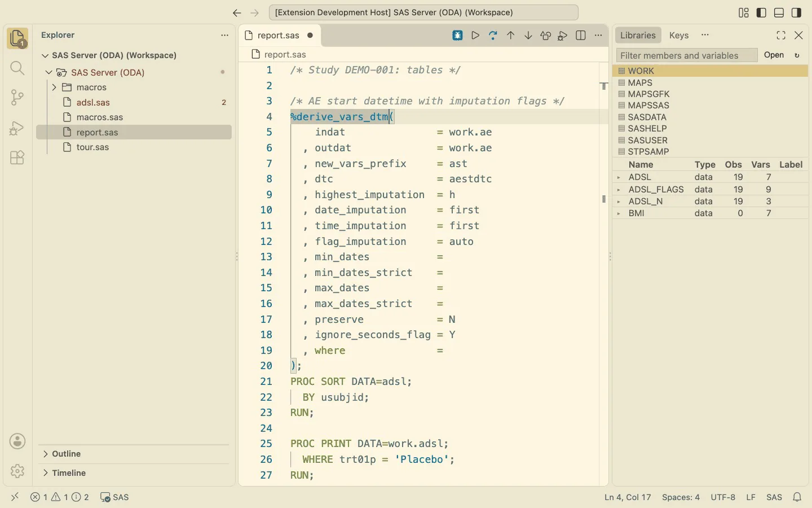Image resolution: width=812 pixels, height=508 pixels.
Task: Open the Manage gear menu
Action: (x=17, y=471)
